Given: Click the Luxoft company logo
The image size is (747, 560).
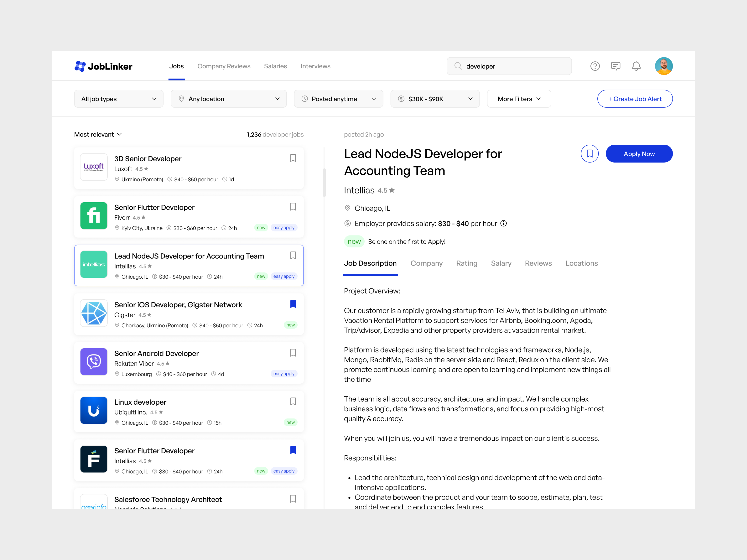Looking at the screenshot, I should pyautogui.click(x=94, y=167).
